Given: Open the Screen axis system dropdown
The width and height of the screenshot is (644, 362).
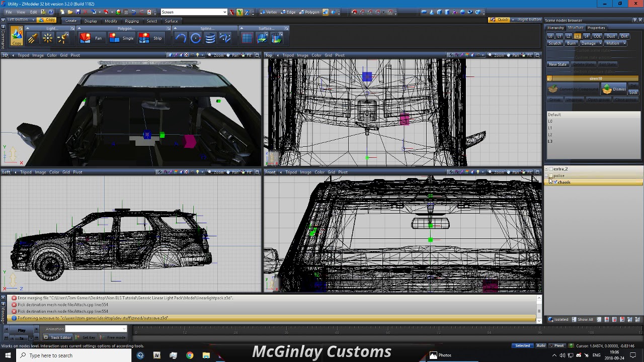Looking at the screenshot, I should point(224,12).
